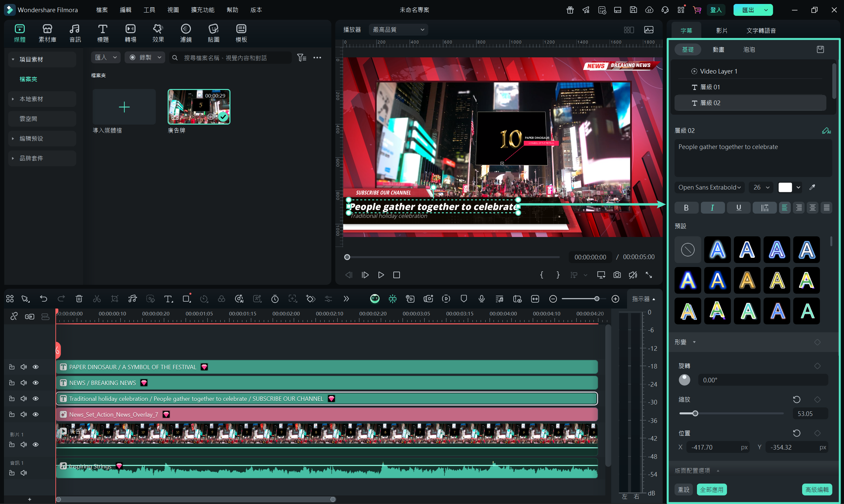
Task: Open the Open Sans Extrabold font dropdown
Action: click(709, 187)
